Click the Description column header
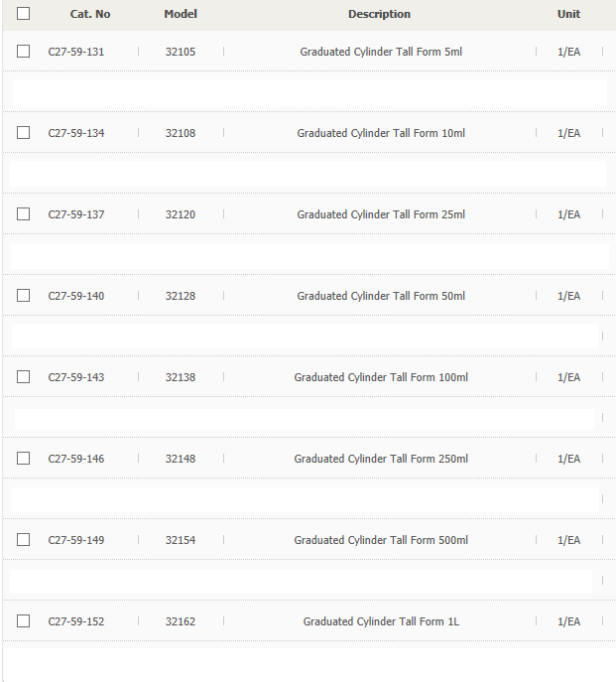616x682 pixels. point(379,14)
